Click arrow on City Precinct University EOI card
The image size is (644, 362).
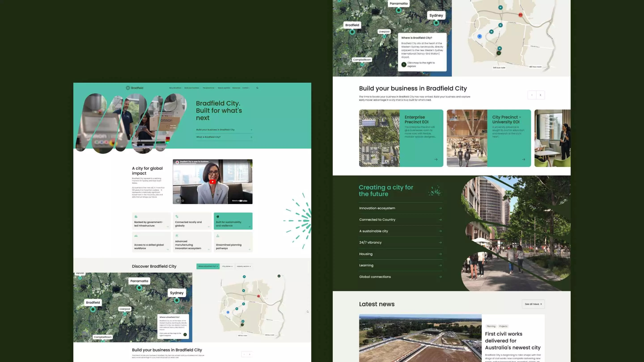(x=523, y=159)
